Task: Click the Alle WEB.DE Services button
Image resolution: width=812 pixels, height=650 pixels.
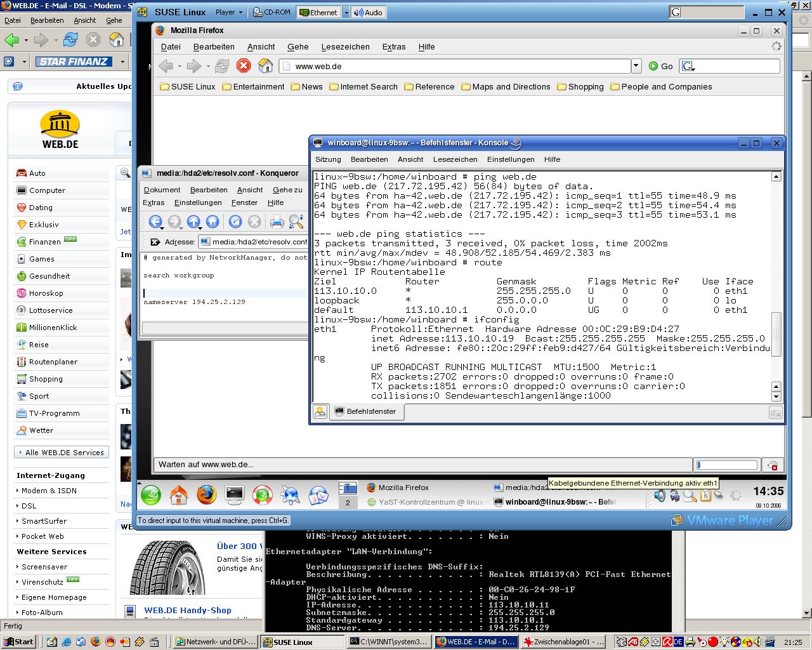Action: coord(61,453)
